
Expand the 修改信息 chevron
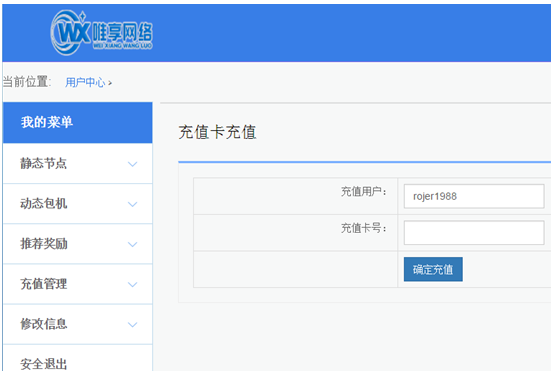(132, 325)
